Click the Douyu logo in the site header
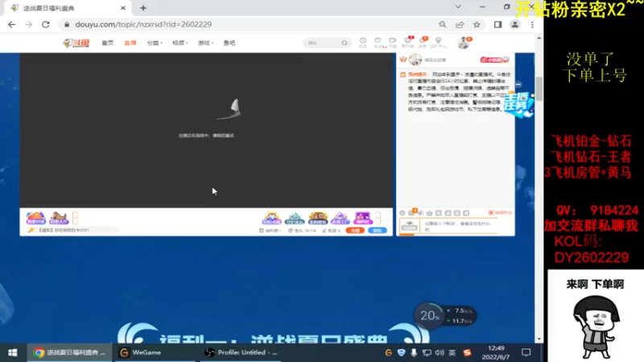This screenshot has width=644, height=362. 76,43
